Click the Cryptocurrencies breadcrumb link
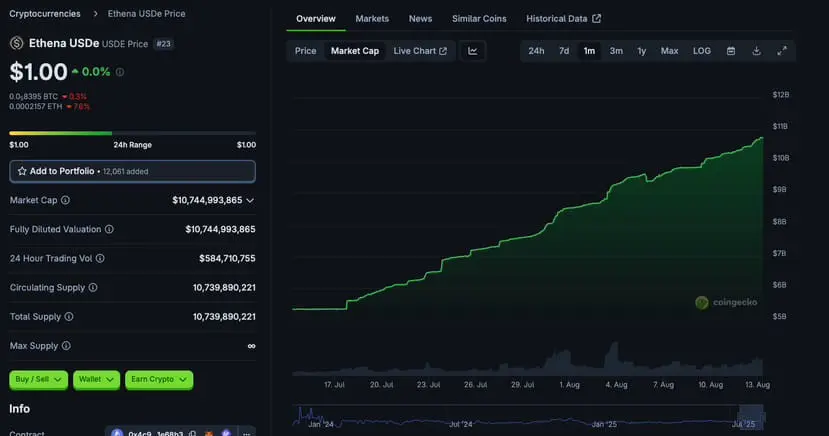Viewport: 829px width, 436px height. pyautogui.click(x=45, y=14)
